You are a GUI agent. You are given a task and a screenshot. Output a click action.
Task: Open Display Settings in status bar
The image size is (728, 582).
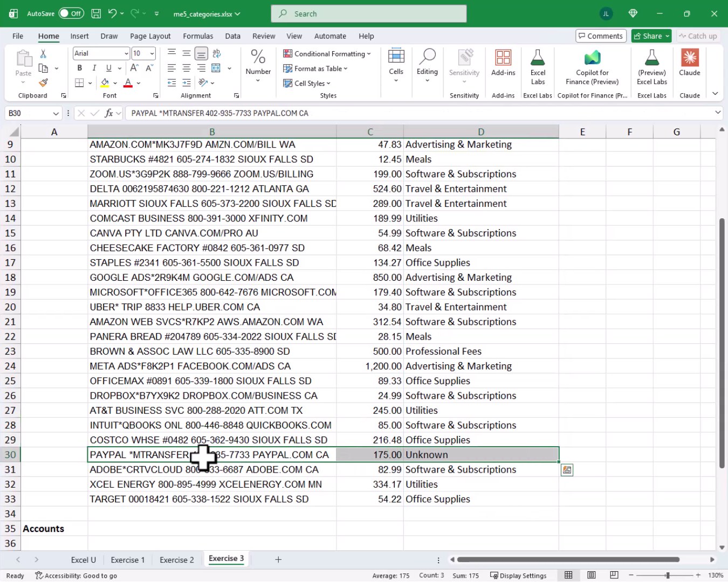coord(518,576)
